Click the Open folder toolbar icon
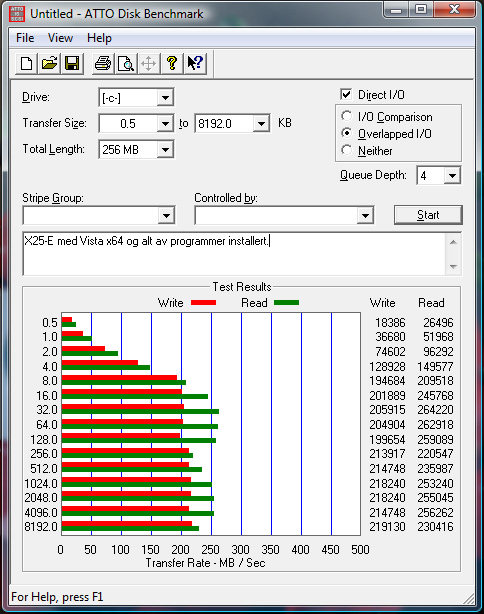 49,63
